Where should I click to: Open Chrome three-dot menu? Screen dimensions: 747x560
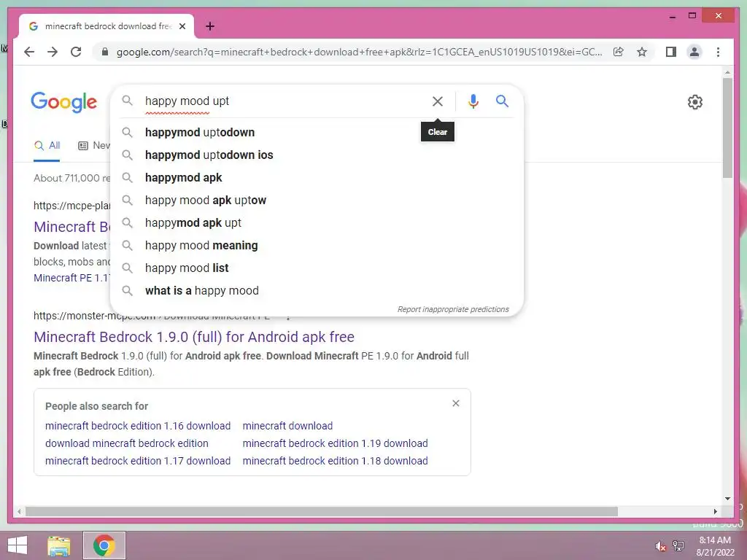tap(718, 52)
